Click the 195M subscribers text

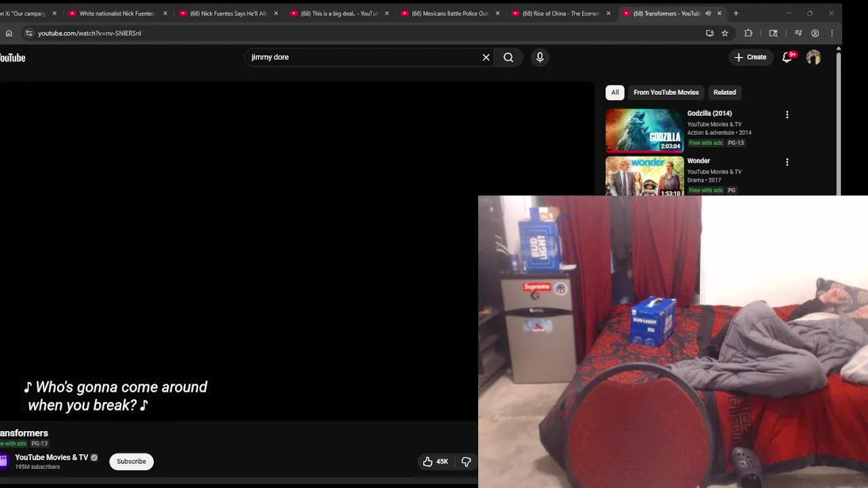tap(37, 467)
